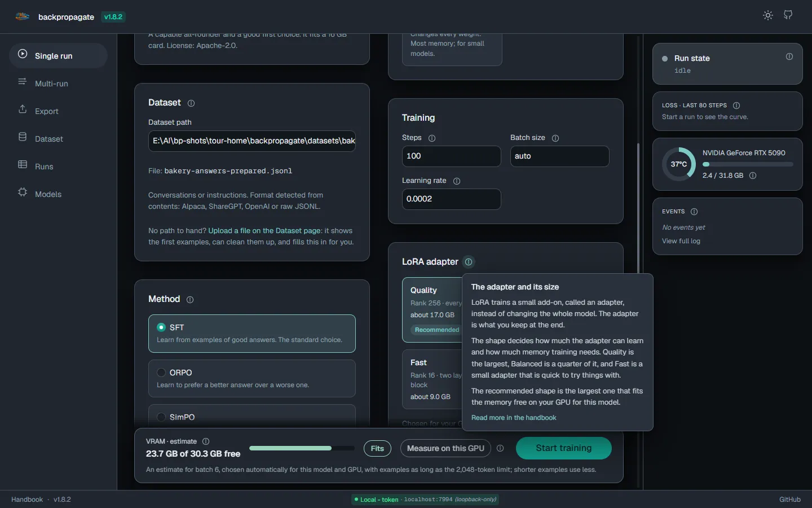Image resolution: width=812 pixels, height=508 pixels.
Task: Open the Models page
Action: [58, 194]
